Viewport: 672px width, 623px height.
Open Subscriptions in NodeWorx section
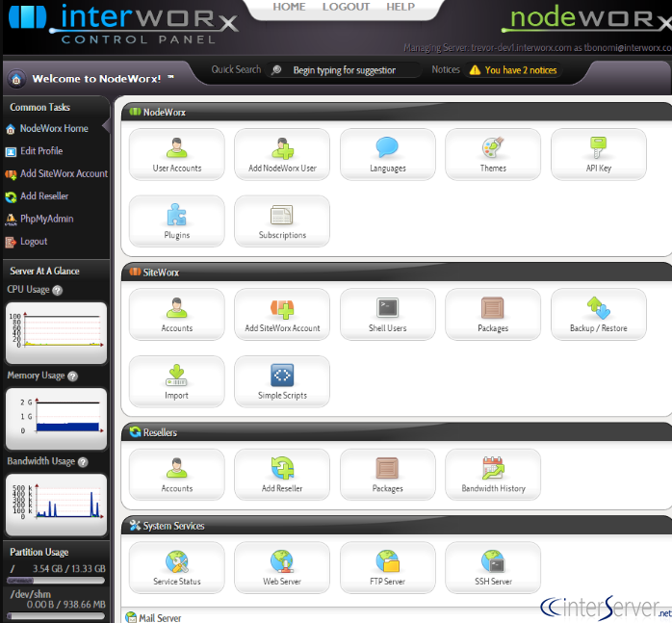point(282,221)
